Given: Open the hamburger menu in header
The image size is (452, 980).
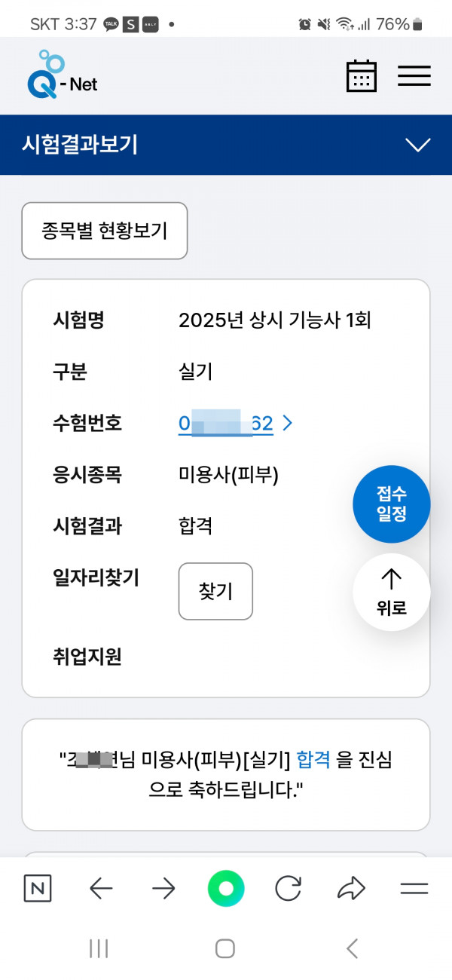Looking at the screenshot, I should coord(414,76).
